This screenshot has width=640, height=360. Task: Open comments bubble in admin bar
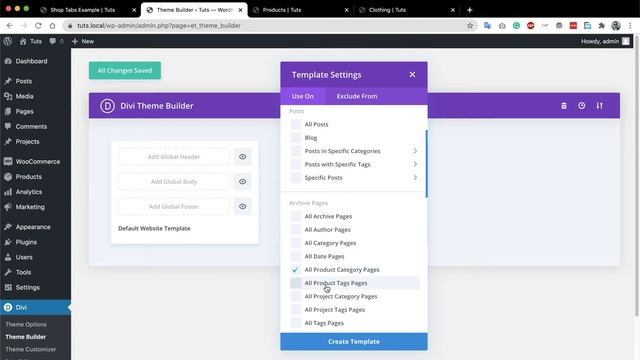(x=56, y=41)
